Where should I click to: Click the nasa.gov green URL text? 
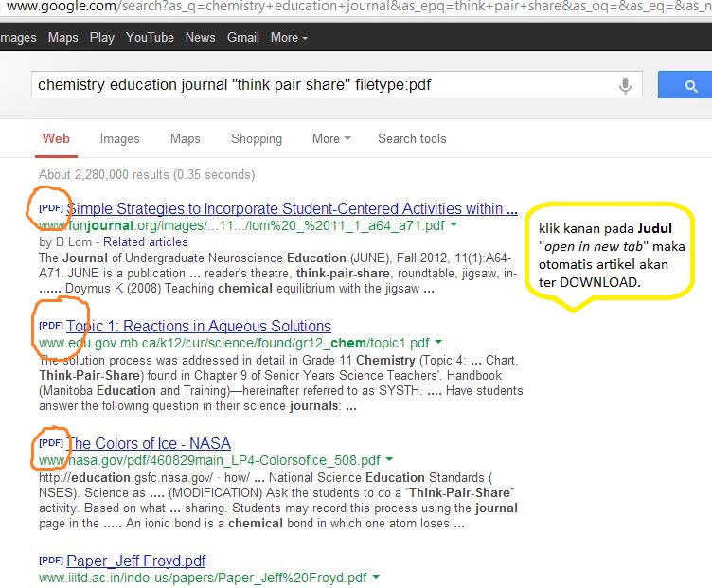pos(209,460)
